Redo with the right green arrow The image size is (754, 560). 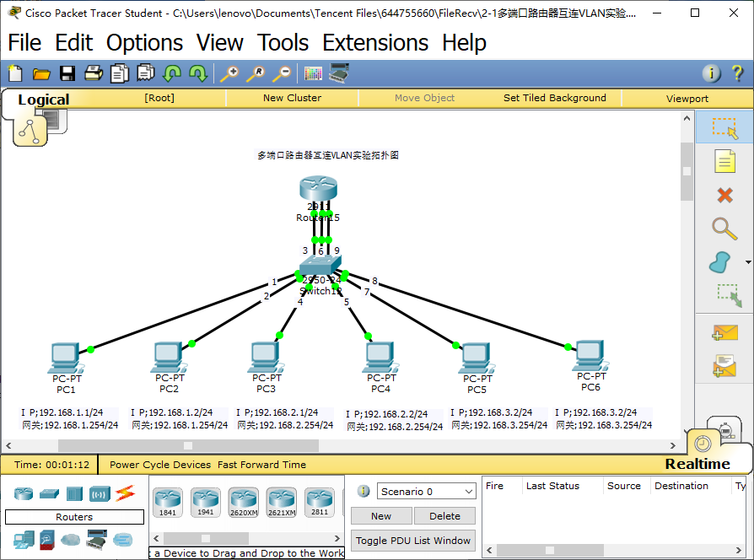pos(198,73)
